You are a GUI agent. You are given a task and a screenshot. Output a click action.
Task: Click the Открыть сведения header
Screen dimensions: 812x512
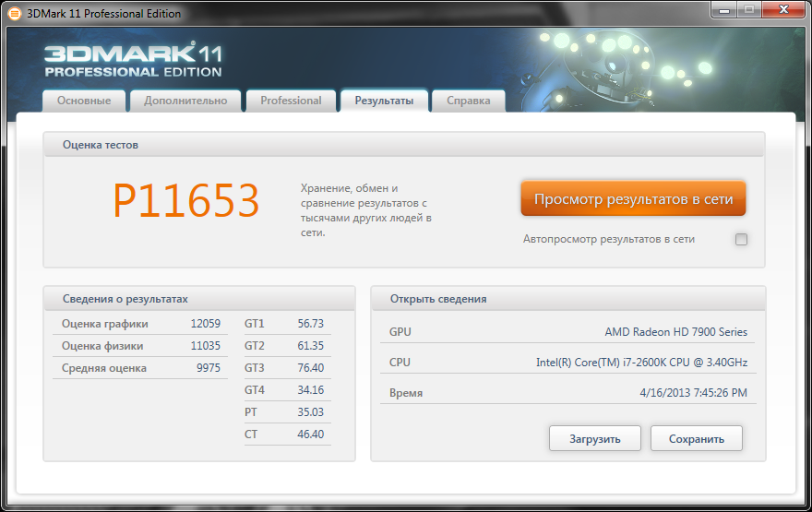click(x=568, y=299)
